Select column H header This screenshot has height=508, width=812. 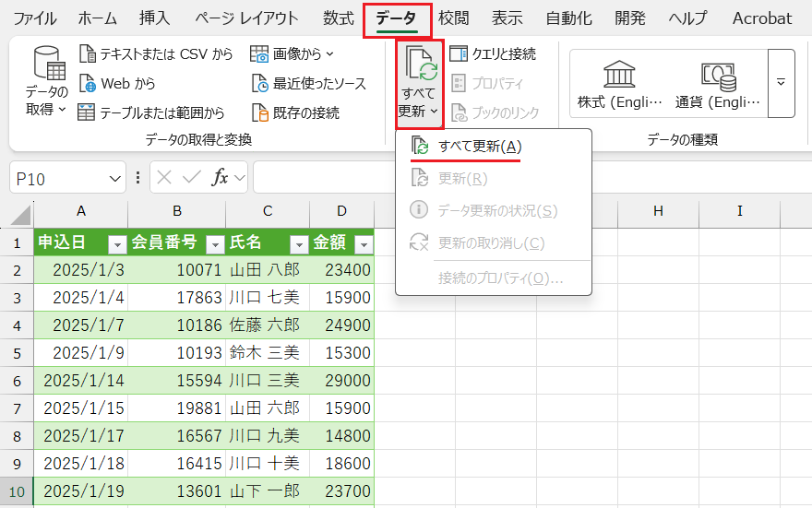click(658, 211)
